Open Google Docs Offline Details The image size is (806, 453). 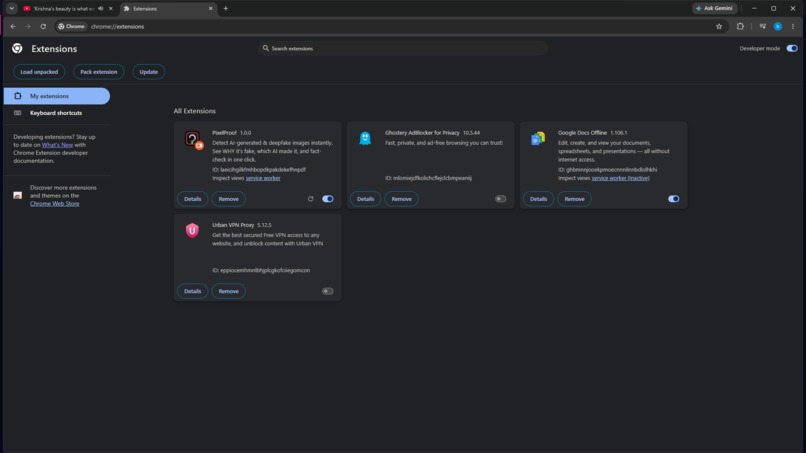coord(538,199)
